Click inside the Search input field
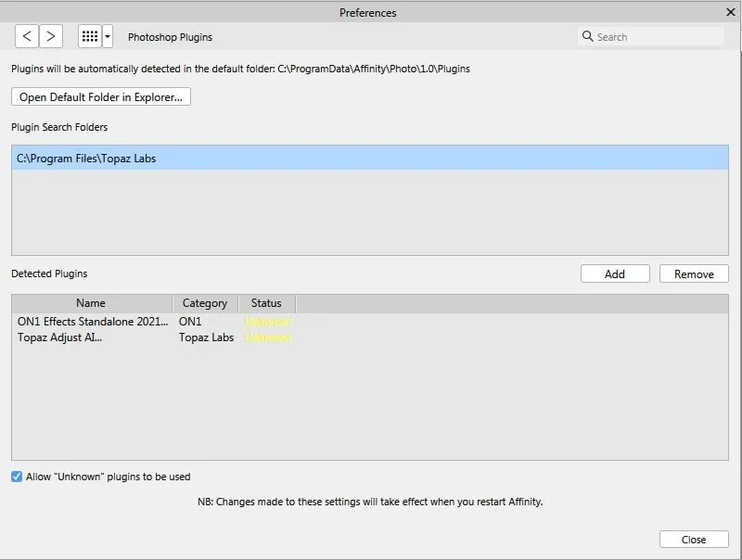This screenshot has height=560, width=742. coord(649,36)
